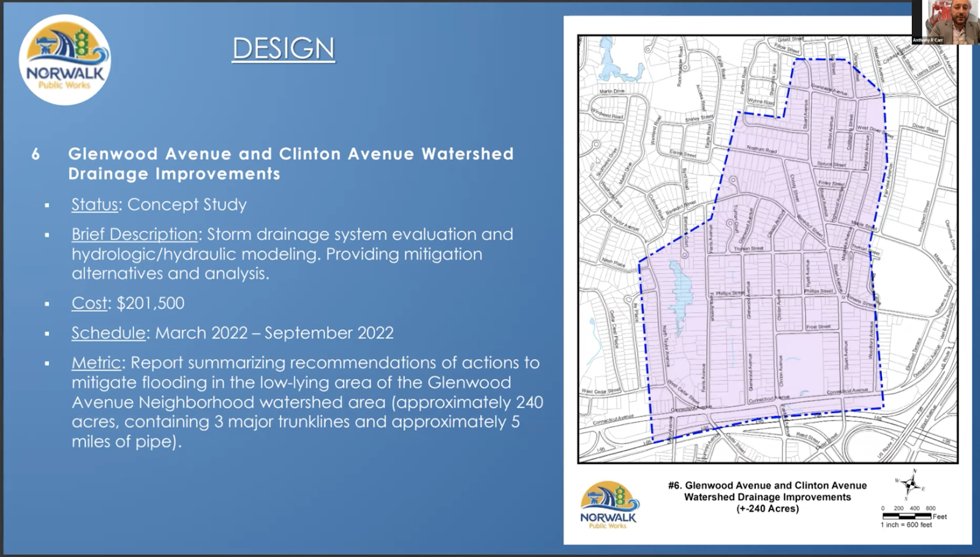Select the title 'Glenwood Avenue and Clinton Avenue Watershed'
This screenshot has width=980, height=557.
tap(291, 154)
